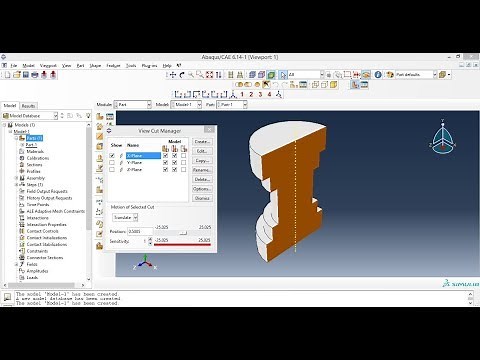Click the Create Part toolbox icon
The width and height of the screenshot is (480, 360).
pyautogui.click(x=100, y=116)
